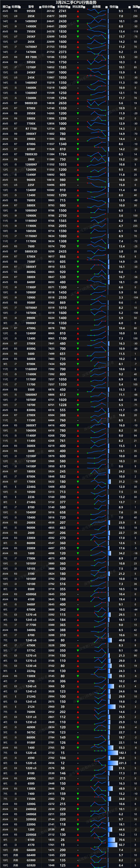Select the score cell 26142
The width and height of the screenshot is (140, 868).
pos(51,11)
